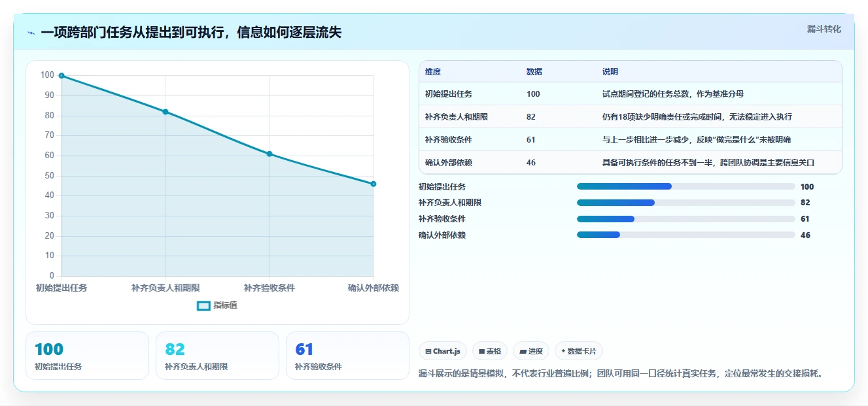Image resolution: width=868 pixels, height=406 pixels.
Task: Click the table value 46
Action: click(531, 163)
